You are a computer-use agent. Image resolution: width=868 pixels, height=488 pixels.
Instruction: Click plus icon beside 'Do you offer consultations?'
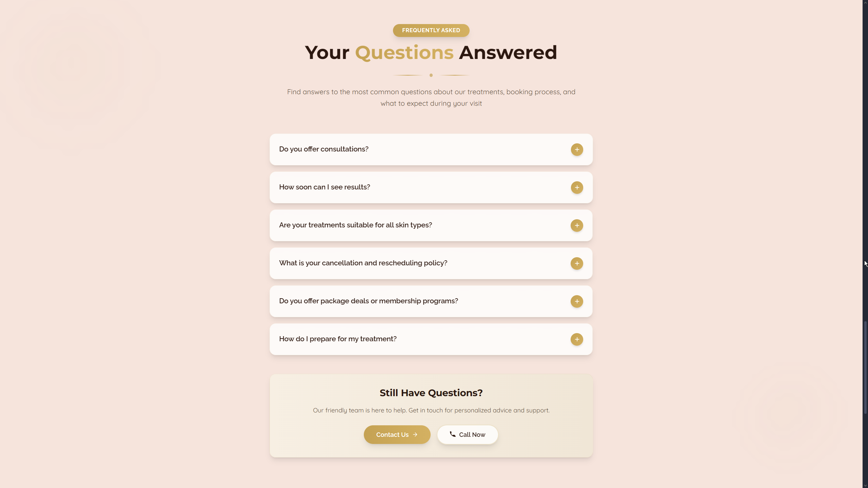(576, 149)
